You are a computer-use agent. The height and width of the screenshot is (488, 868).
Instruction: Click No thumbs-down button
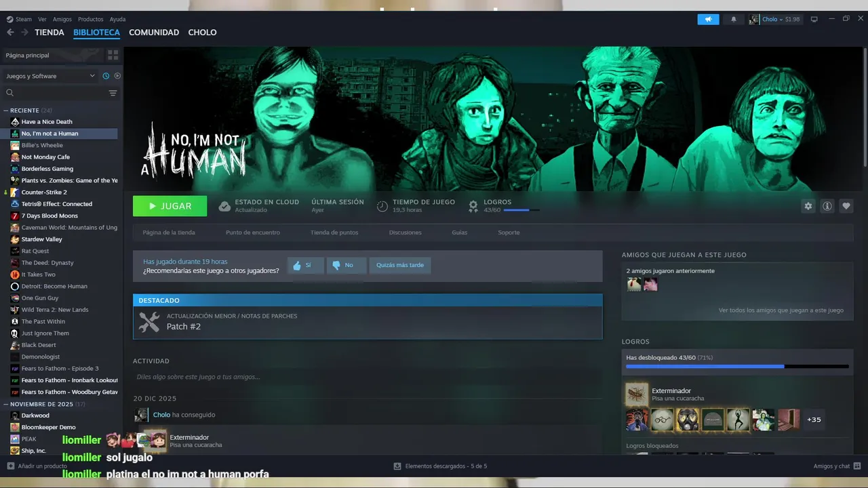346,265
